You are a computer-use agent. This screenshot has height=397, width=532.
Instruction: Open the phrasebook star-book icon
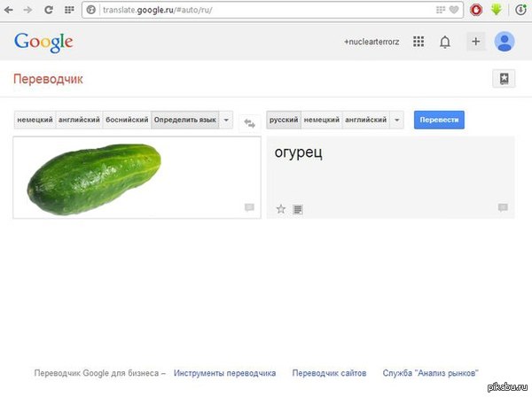[x=504, y=79]
